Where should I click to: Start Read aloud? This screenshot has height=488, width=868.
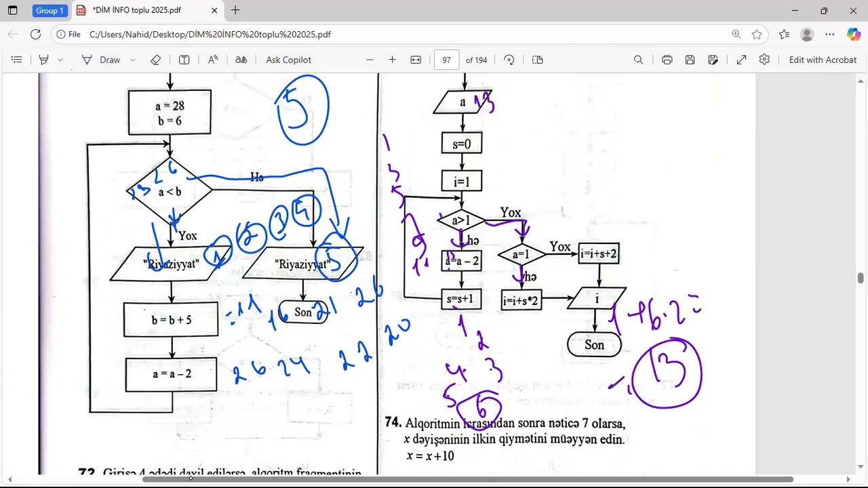pos(213,60)
